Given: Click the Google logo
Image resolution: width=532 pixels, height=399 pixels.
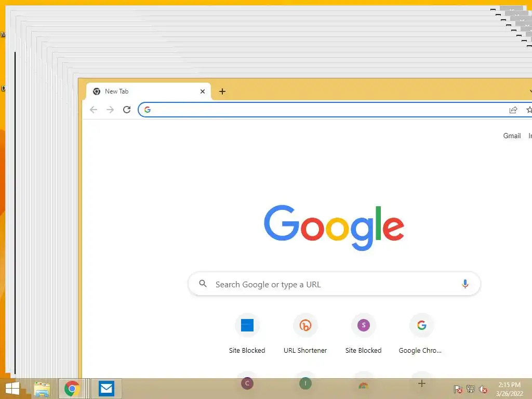Looking at the screenshot, I should click(x=334, y=227).
